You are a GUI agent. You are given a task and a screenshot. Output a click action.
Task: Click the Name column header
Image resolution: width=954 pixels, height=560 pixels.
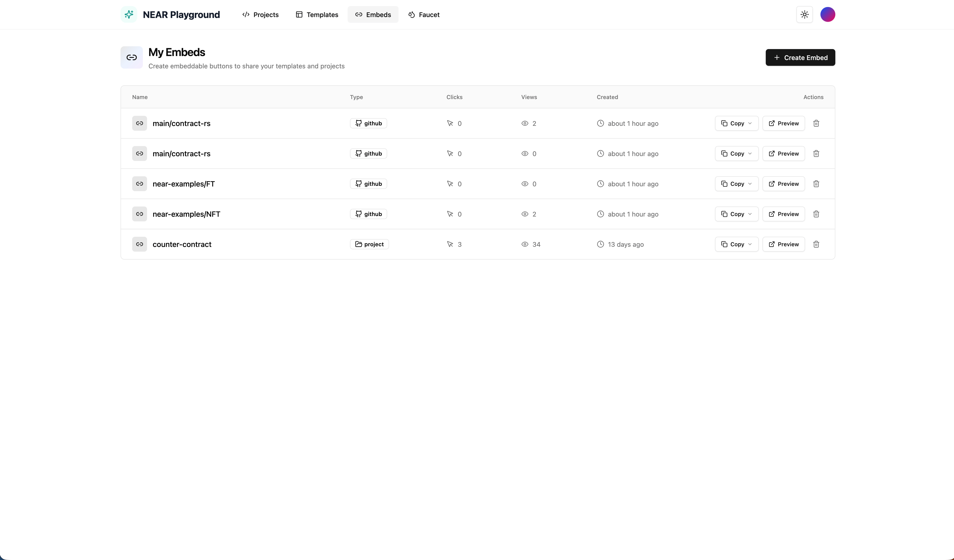(140, 97)
